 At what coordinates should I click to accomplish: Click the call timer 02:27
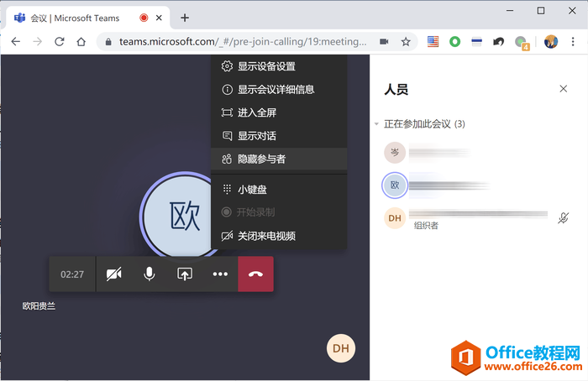click(x=72, y=274)
